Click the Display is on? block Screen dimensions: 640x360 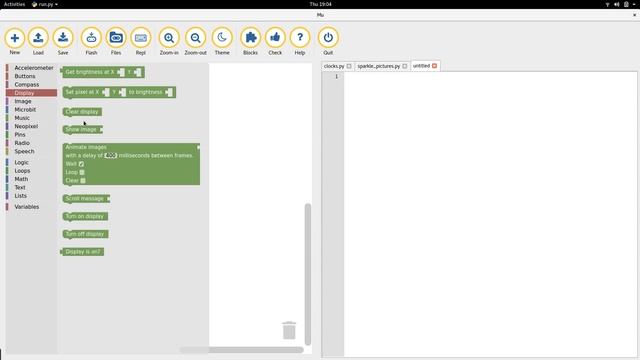82,252
